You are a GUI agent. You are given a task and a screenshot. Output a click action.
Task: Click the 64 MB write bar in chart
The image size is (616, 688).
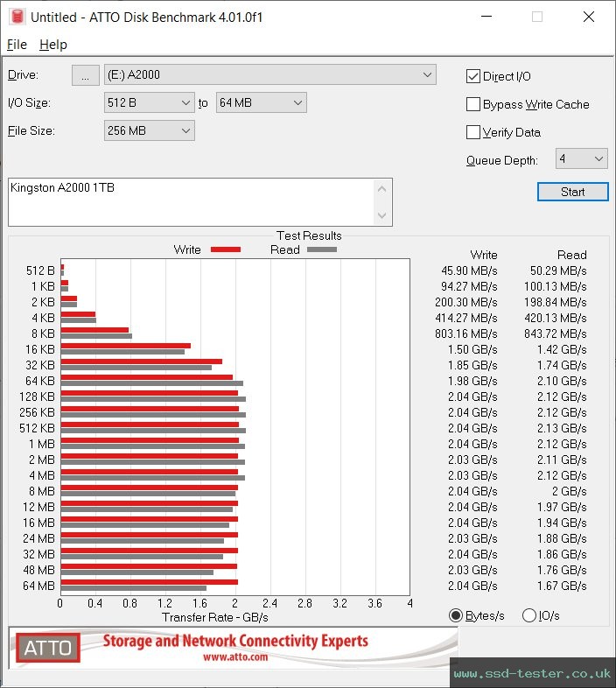pyautogui.click(x=149, y=582)
